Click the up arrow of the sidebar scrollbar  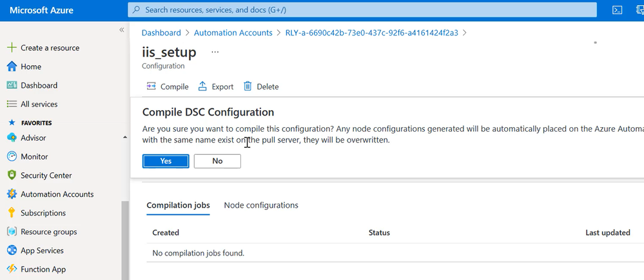tap(125, 137)
